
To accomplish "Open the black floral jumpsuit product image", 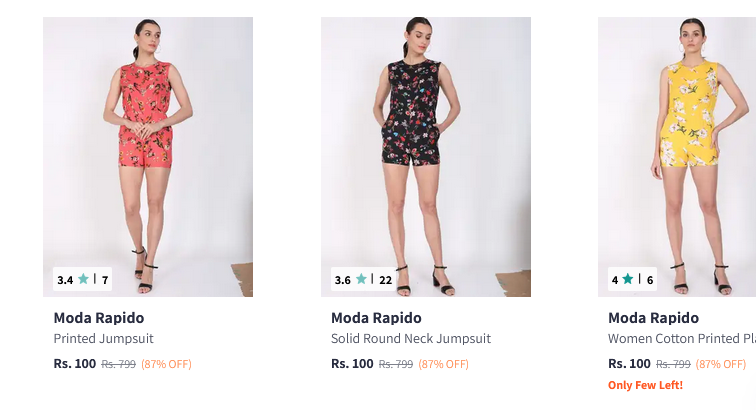I will tap(425, 150).
